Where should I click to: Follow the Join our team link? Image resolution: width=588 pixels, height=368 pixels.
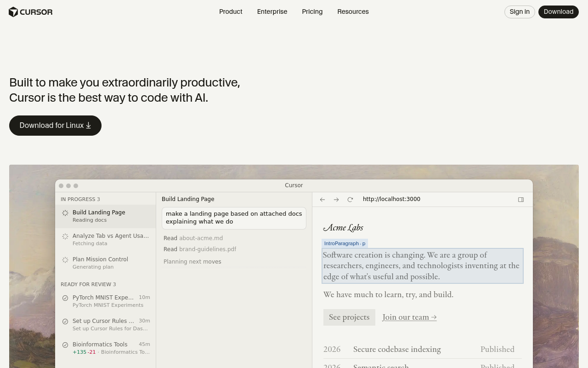point(409,317)
